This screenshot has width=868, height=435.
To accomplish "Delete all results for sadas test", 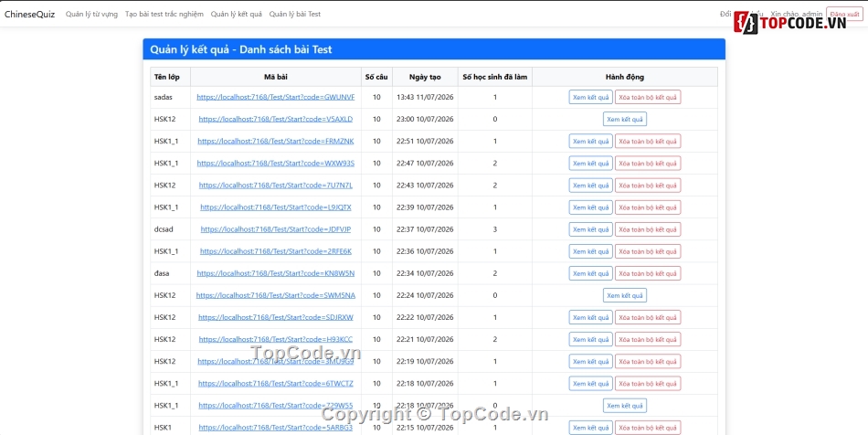I will [648, 97].
